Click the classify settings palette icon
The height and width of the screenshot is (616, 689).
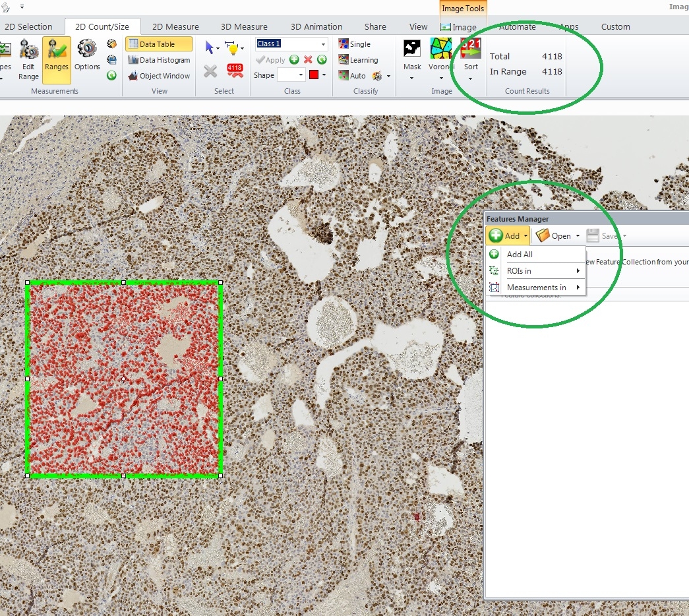pyautogui.click(x=377, y=76)
